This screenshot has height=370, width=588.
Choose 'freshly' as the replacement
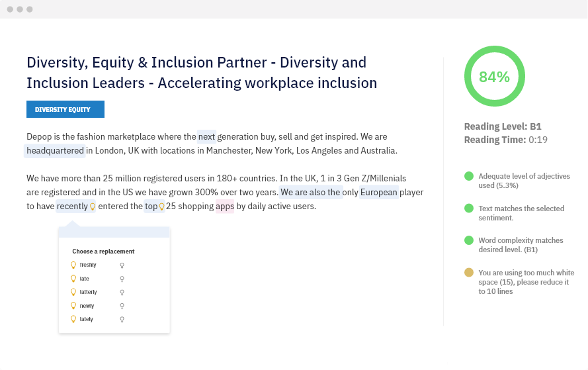88,265
